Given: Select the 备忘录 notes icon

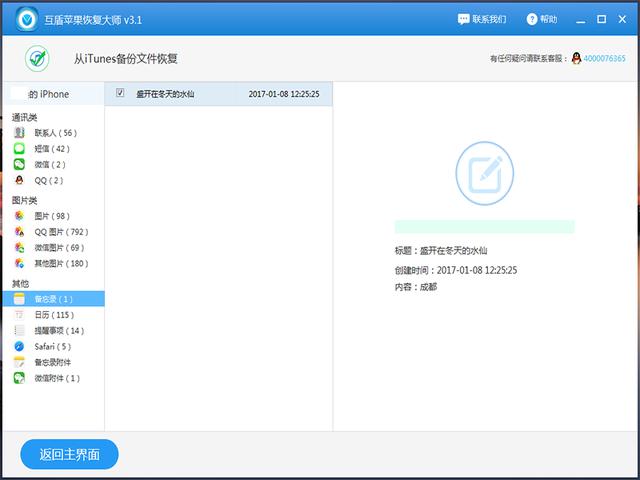Looking at the screenshot, I should click(x=19, y=299).
